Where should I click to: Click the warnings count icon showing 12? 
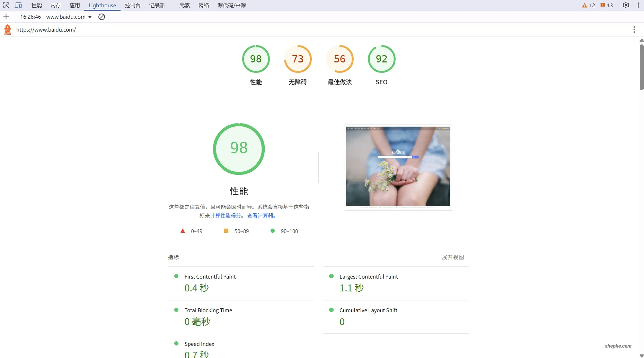(x=589, y=5)
